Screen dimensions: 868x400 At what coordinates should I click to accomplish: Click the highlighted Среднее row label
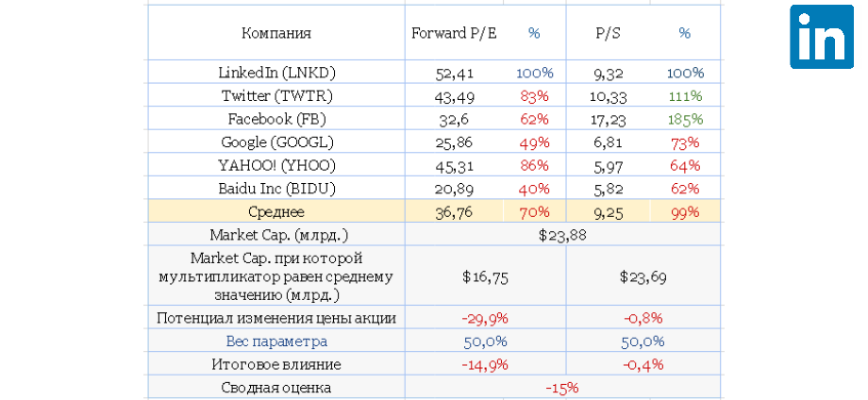[276, 212]
